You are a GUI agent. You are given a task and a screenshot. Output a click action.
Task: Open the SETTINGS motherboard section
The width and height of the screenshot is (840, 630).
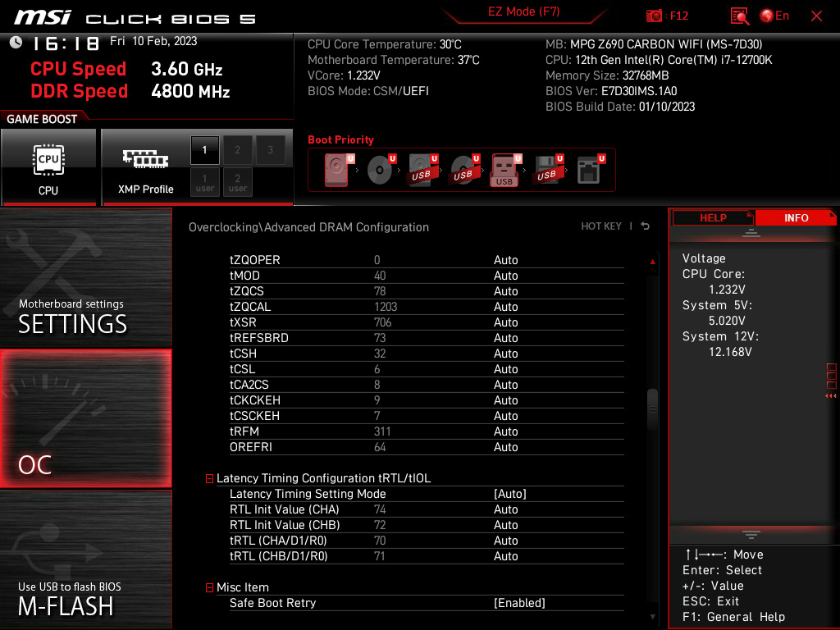click(x=85, y=277)
